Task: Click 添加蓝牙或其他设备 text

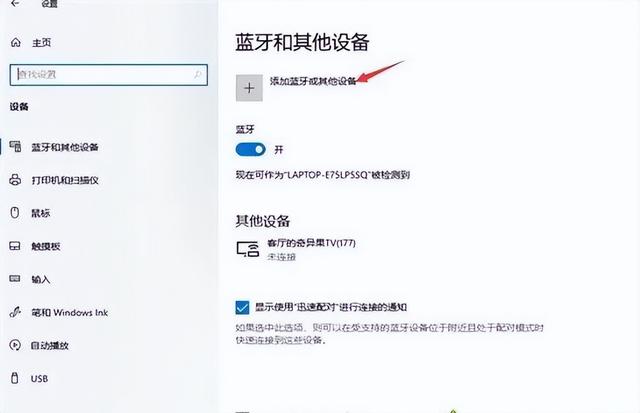Action: point(313,81)
